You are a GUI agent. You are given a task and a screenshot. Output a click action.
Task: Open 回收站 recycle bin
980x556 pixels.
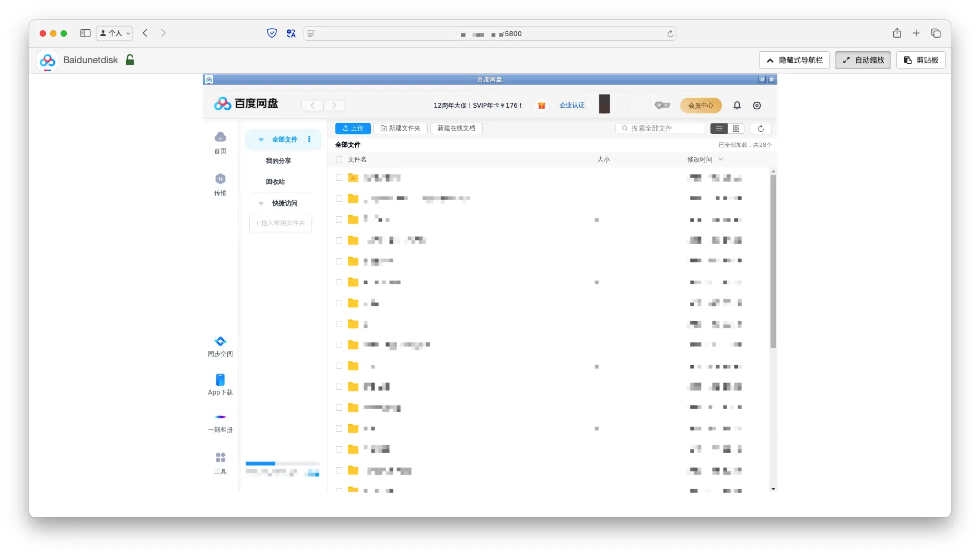tap(275, 182)
